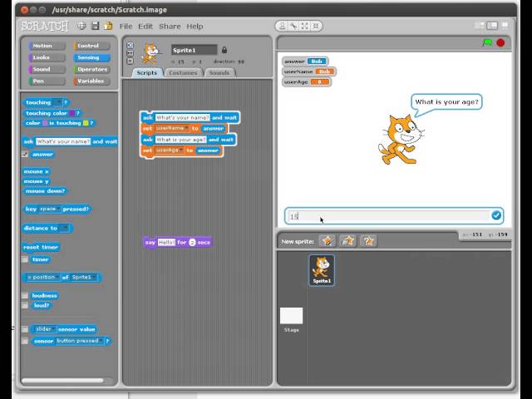Click the blocks palette horizontal scrollbar
The image size is (532, 399).
click(63, 381)
